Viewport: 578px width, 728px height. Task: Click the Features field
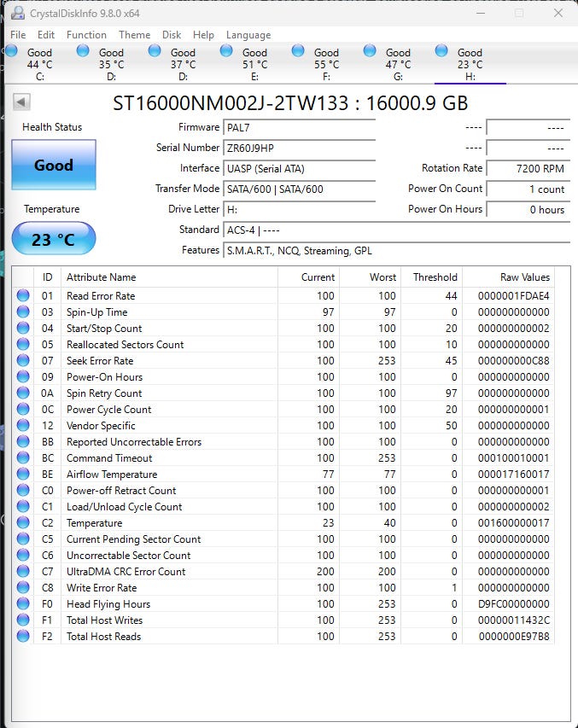396,250
